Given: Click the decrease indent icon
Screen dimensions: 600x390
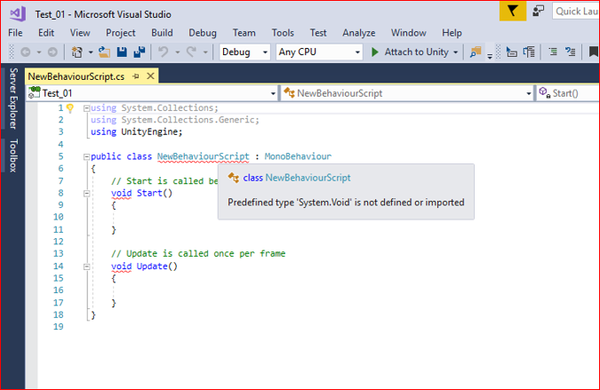Looking at the screenshot, I should click(553, 52).
